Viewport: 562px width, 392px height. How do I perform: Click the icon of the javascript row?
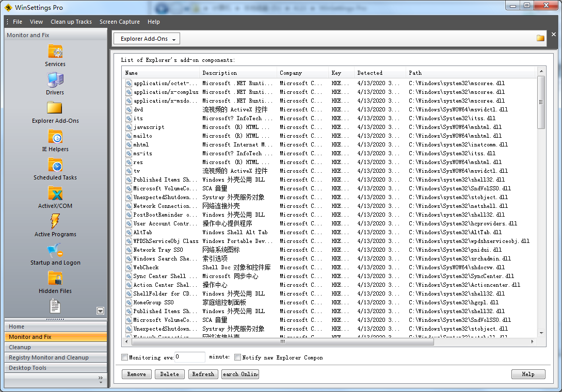click(x=129, y=127)
